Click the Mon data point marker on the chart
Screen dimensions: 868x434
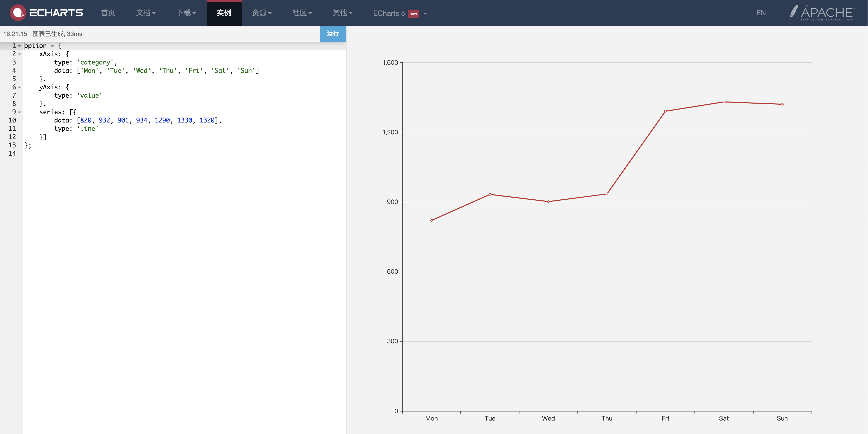(x=431, y=220)
